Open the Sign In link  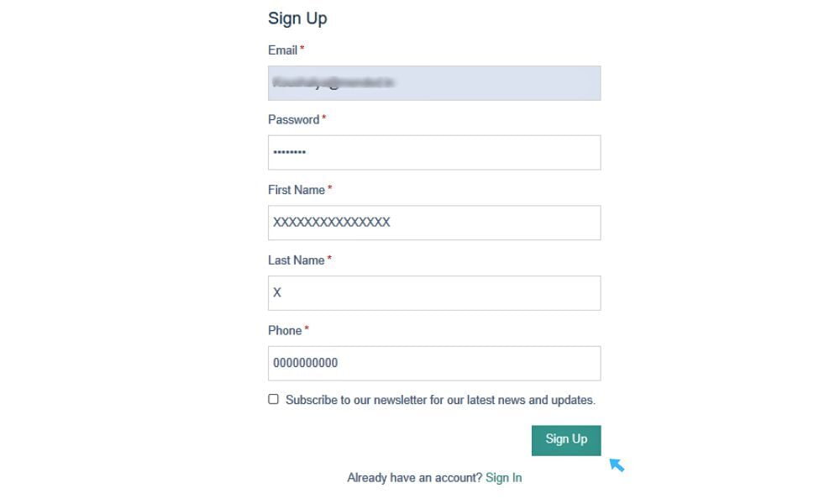tap(503, 478)
